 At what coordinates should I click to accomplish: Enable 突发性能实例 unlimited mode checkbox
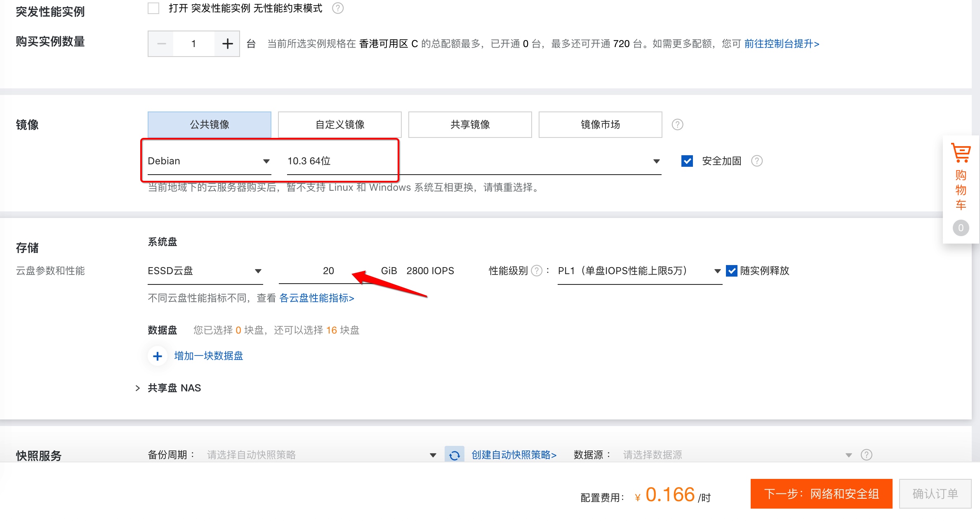pyautogui.click(x=153, y=8)
